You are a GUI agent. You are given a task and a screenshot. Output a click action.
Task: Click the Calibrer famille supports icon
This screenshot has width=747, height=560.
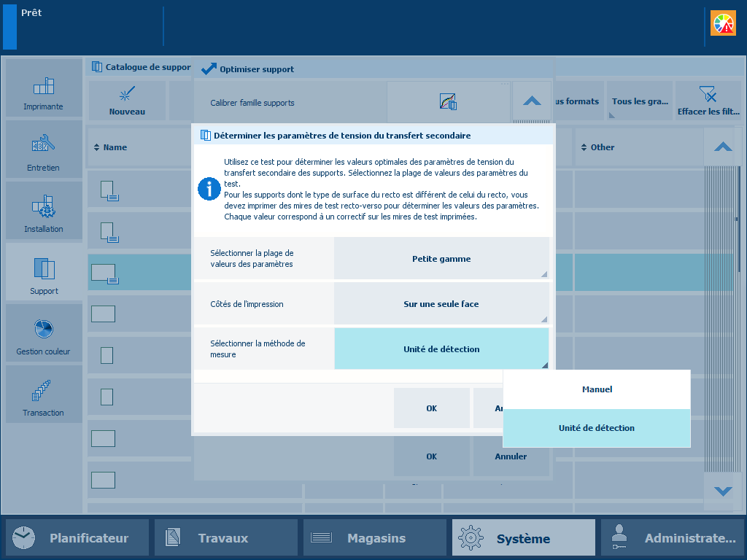(448, 102)
